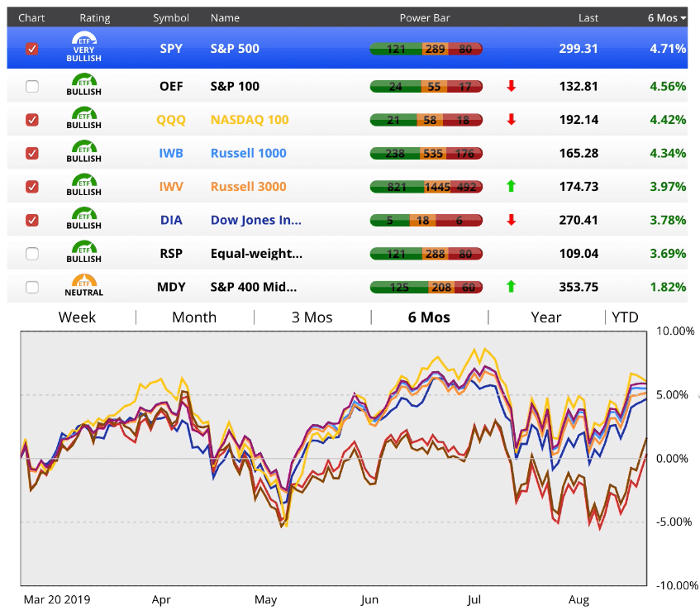Click the Very Bullish rating icon for SPY
700x615 pixels.
[x=84, y=47]
